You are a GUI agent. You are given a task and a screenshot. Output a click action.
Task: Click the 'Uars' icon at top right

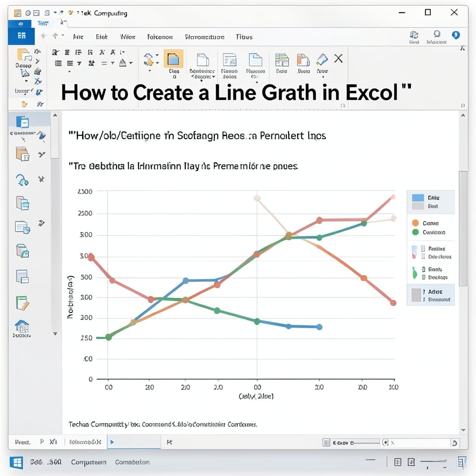tap(414, 34)
